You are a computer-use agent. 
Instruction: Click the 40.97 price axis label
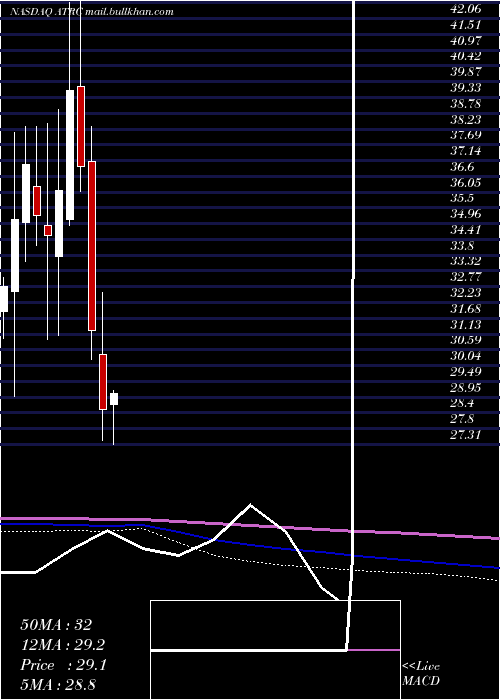pos(466,41)
